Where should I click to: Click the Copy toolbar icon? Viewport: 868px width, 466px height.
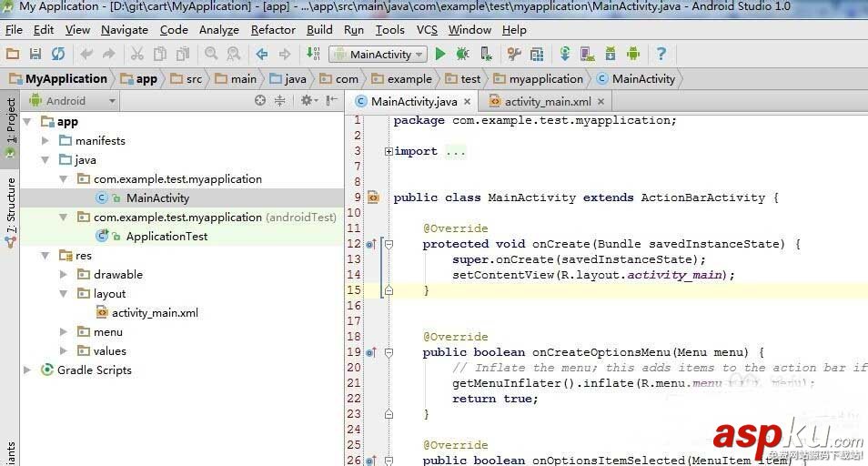click(160, 54)
